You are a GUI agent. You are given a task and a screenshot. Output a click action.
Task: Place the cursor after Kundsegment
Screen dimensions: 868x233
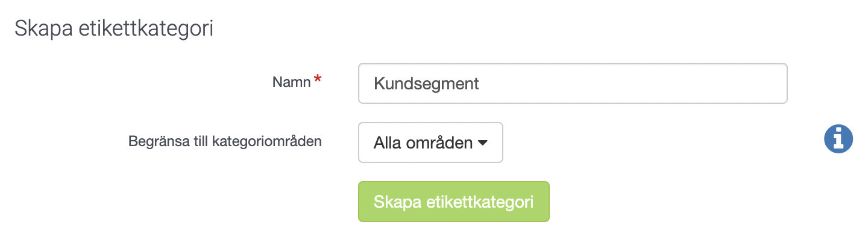[x=481, y=83]
